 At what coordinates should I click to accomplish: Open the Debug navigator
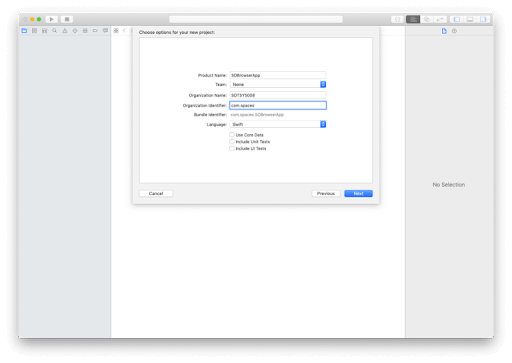pos(85,31)
